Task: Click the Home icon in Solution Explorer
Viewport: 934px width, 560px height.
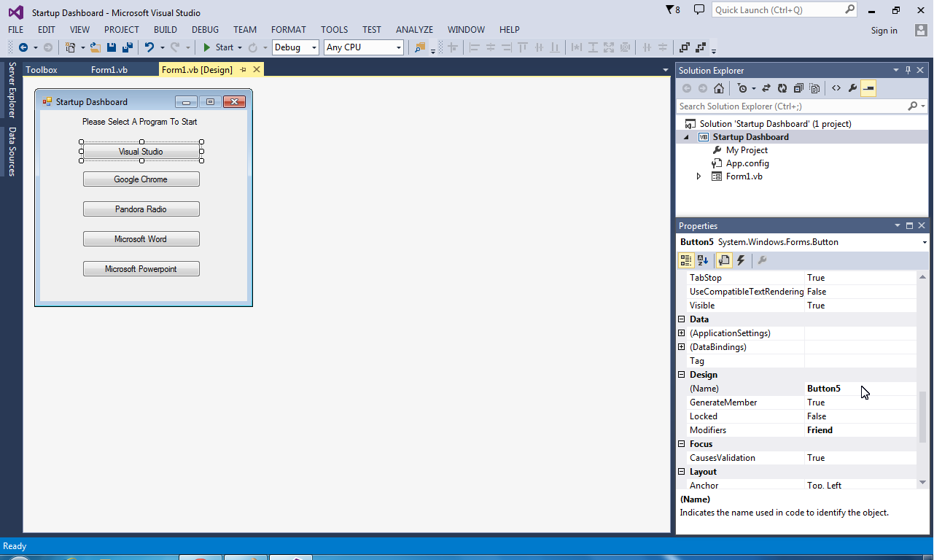Action: [x=719, y=88]
